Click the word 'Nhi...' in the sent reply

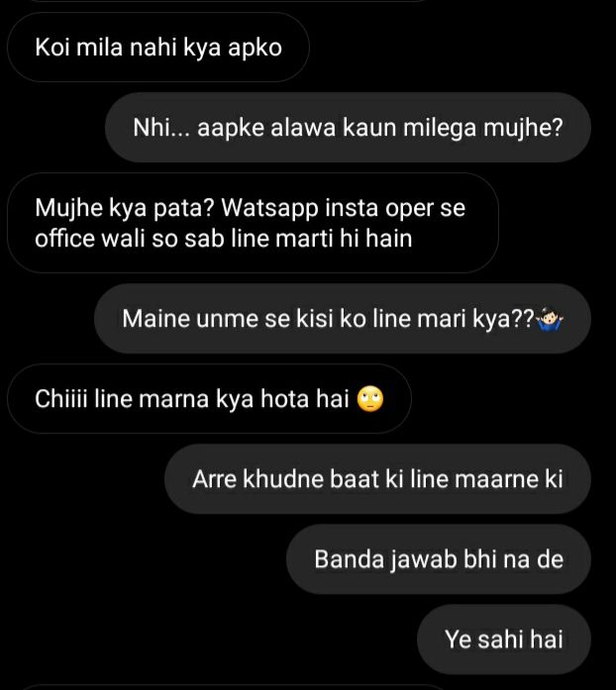(161, 128)
